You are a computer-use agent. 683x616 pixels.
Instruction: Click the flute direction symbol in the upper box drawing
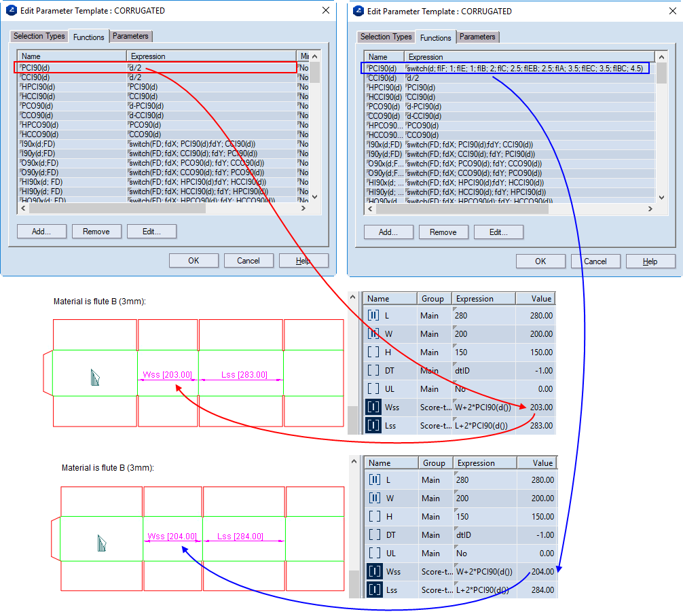tap(96, 378)
